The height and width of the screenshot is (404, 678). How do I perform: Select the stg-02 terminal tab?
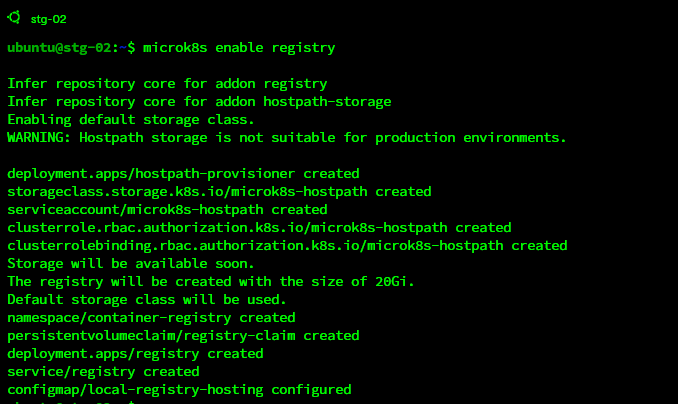click(x=40, y=18)
